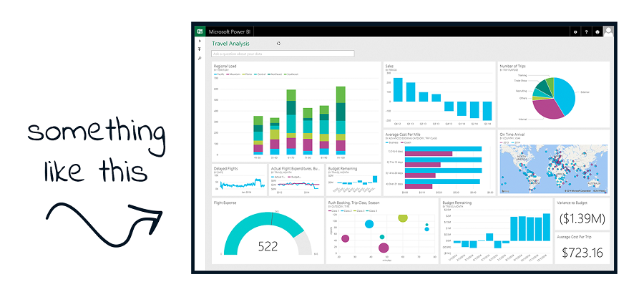Select the tallest positive bar in Sales chart
644x297 pixels.
(398, 89)
